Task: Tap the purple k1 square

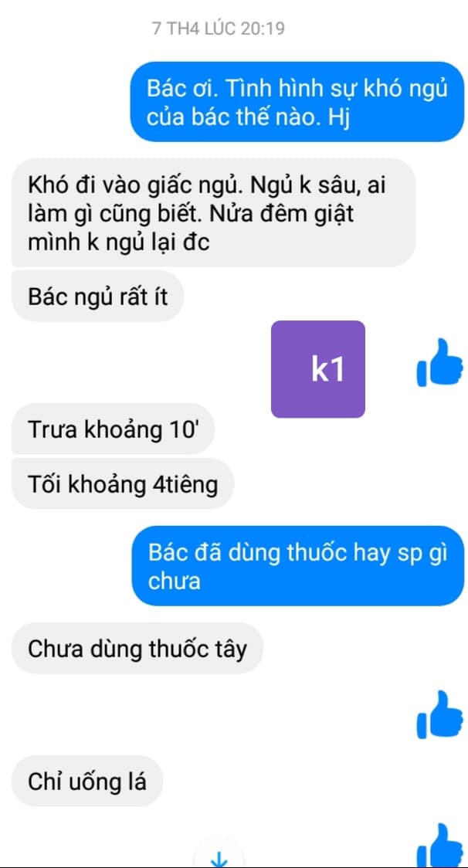Action: coord(318,368)
